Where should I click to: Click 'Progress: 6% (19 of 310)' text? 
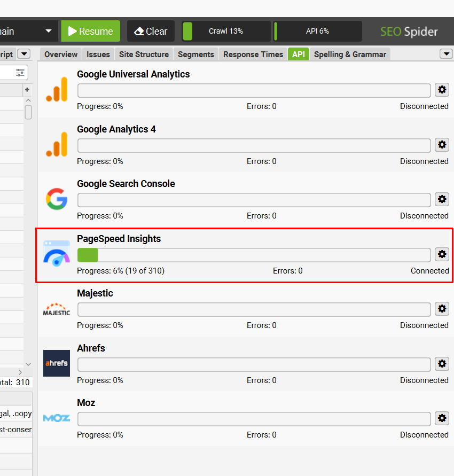click(x=121, y=270)
